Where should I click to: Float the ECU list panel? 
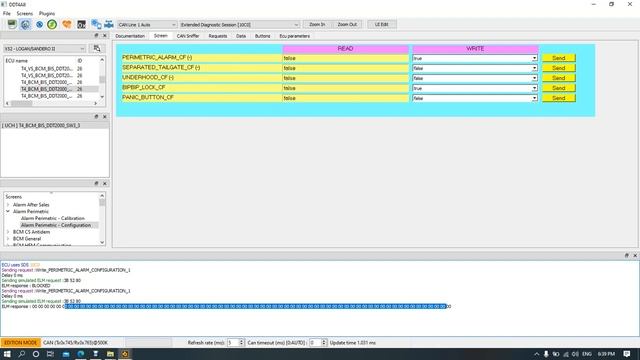pyautogui.click(x=96, y=36)
